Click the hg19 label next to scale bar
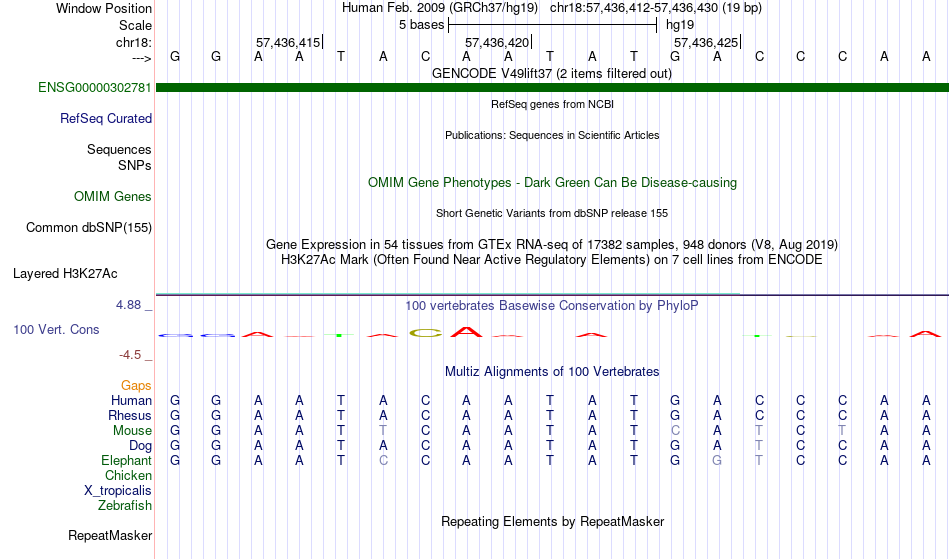Viewport: 950px width, 559px height. click(680, 25)
